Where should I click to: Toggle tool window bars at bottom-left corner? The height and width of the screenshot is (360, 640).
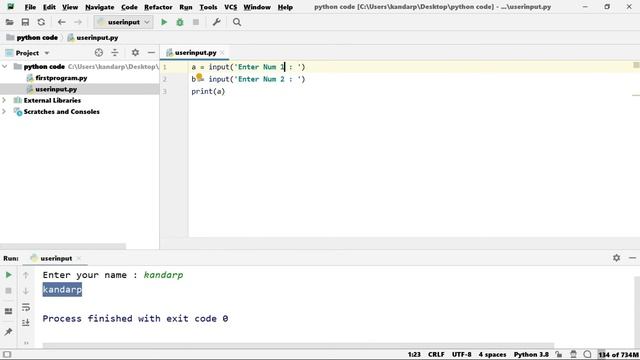click(7, 354)
